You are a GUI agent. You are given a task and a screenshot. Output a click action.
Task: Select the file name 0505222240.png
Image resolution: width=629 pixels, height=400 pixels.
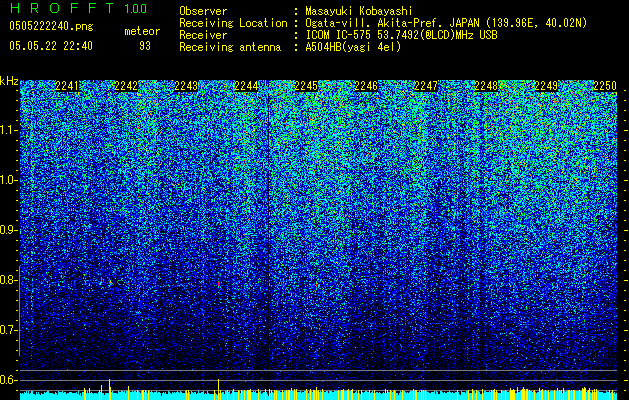pyautogui.click(x=51, y=26)
